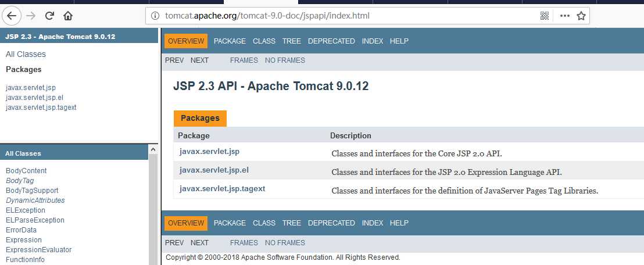Open the bottom TREE navigation link
This screenshot has height=265, width=644.
(292, 223)
